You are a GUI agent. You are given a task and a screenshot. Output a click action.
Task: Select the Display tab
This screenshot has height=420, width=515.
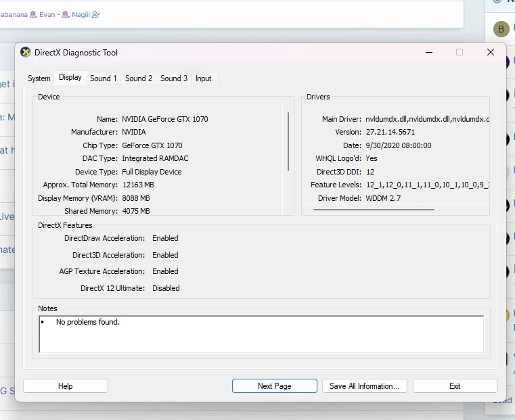coord(70,77)
